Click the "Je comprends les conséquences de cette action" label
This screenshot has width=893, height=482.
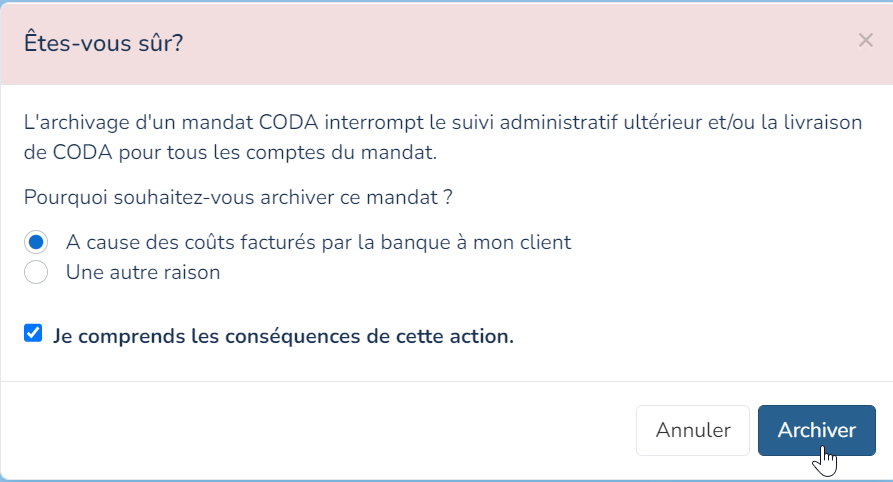(284, 336)
